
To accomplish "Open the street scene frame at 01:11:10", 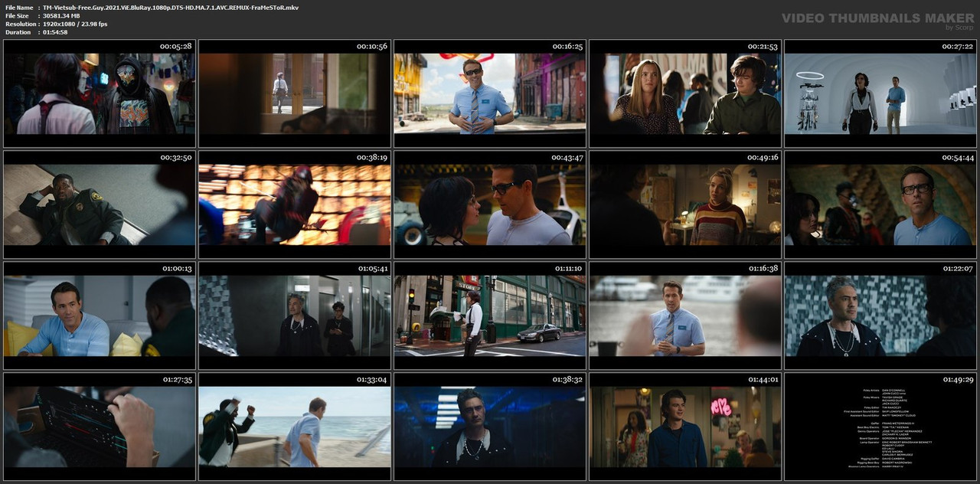I will pos(490,316).
